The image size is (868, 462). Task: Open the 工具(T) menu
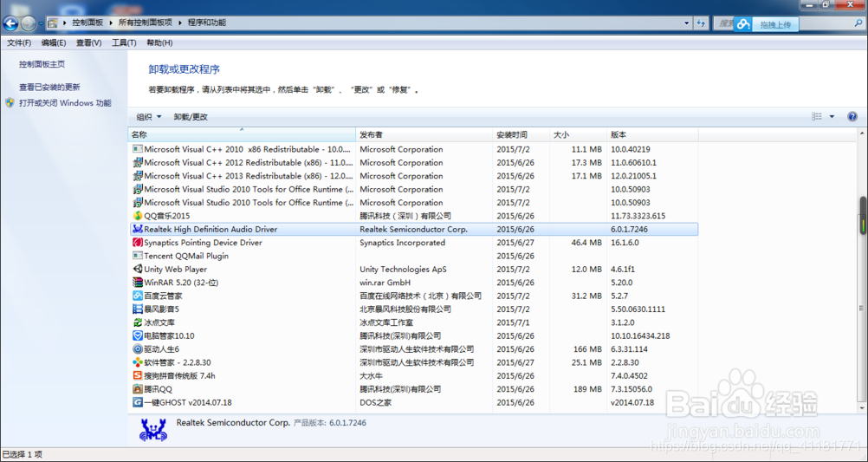[124, 42]
